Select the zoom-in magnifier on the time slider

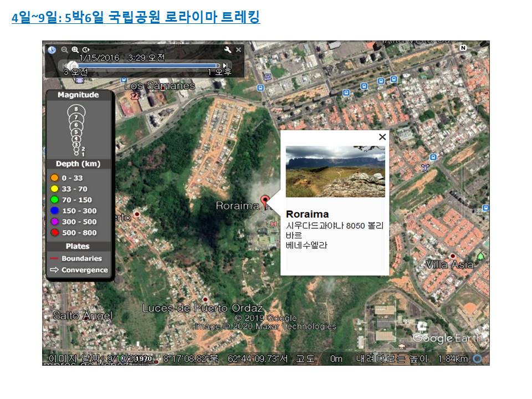tap(75, 49)
